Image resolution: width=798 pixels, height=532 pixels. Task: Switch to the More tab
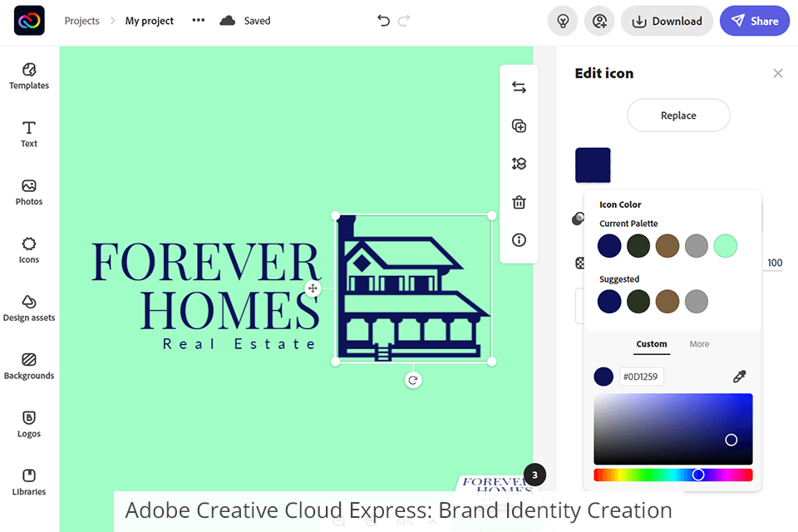699,344
